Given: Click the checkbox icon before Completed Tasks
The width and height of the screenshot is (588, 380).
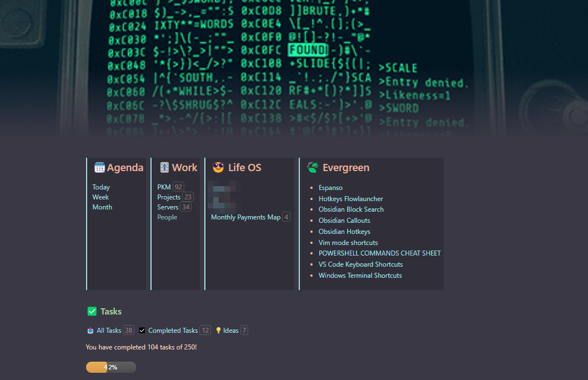Looking at the screenshot, I should point(142,330).
